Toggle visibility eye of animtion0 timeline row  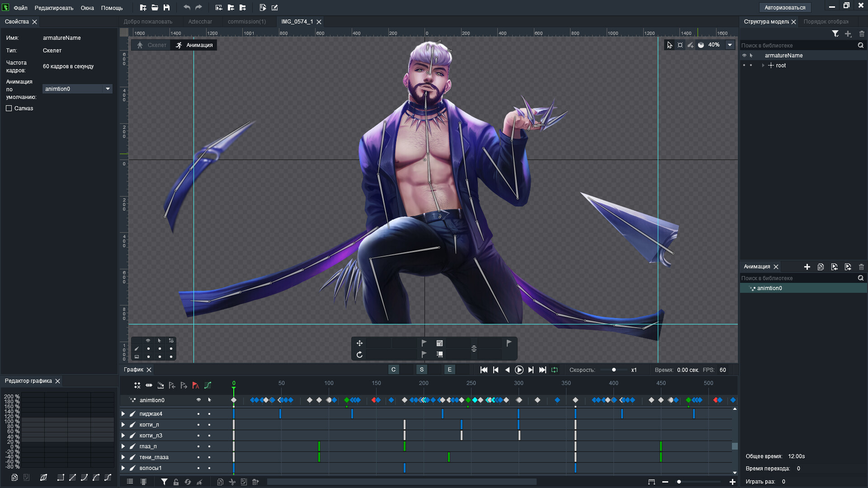pos(198,400)
